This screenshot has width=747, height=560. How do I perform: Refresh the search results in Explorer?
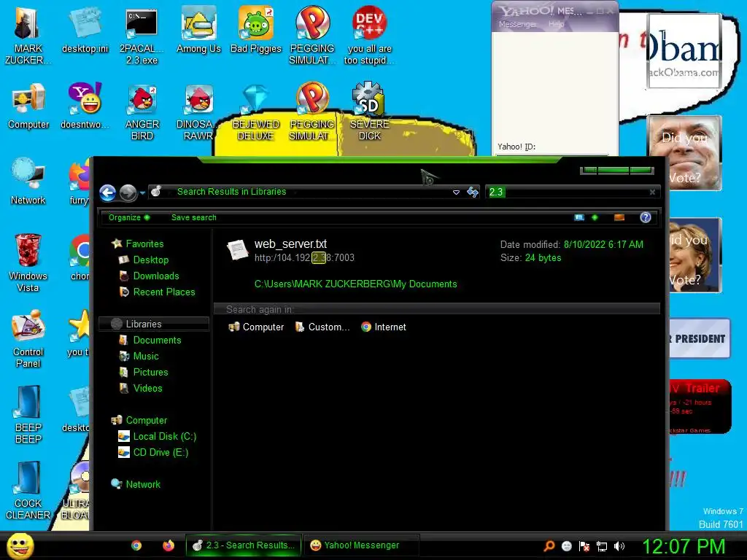472,192
